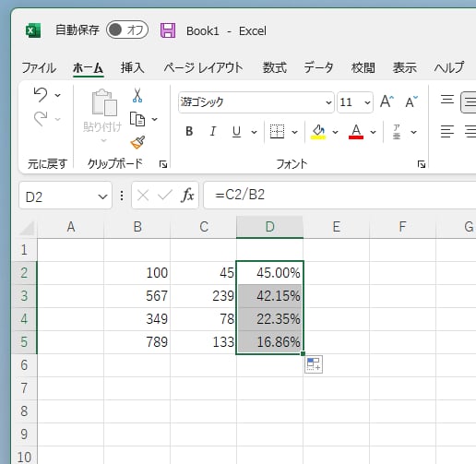Click the formula bar showing =C2/B2
The width and height of the screenshot is (476, 464).
coord(339,196)
